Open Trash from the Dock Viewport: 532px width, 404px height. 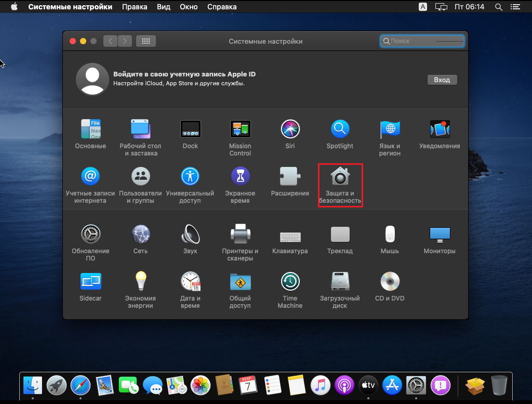pyautogui.click(x=499, y=385)
